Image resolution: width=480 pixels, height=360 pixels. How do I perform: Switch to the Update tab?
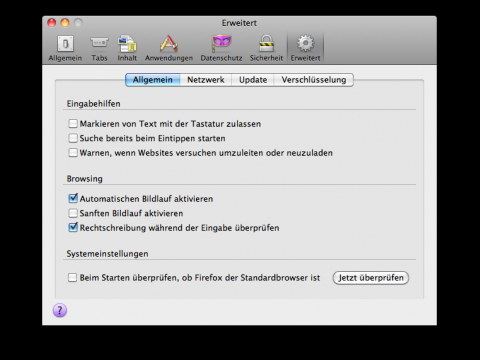(253, 80)
